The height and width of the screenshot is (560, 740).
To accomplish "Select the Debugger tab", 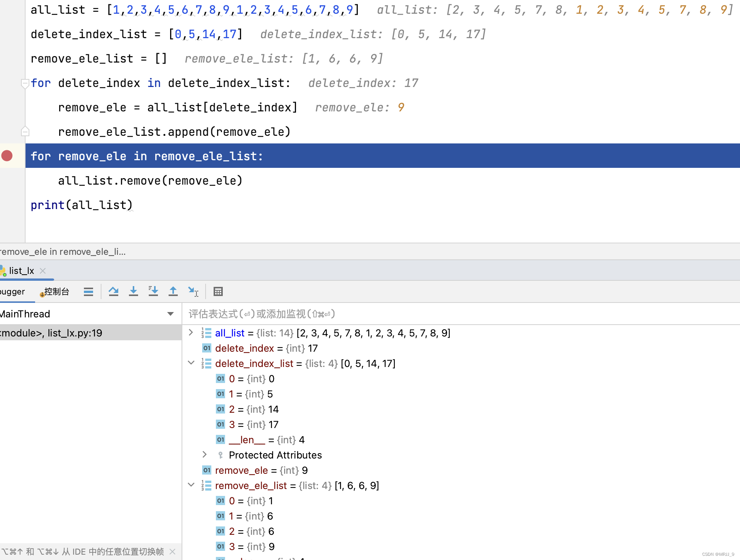I will 12,291.
